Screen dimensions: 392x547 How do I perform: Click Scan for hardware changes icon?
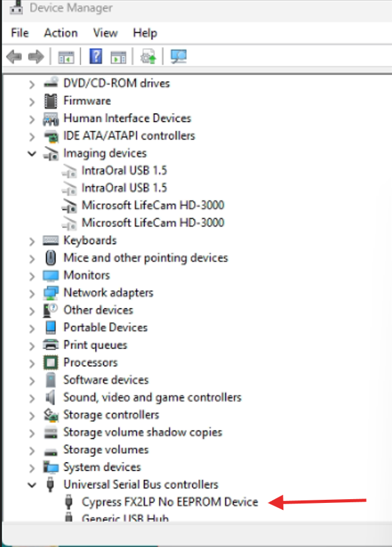tap(179, 57)
